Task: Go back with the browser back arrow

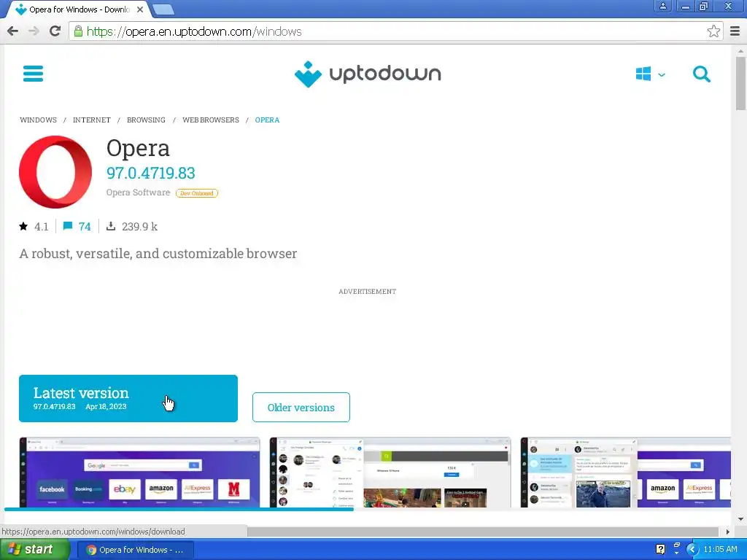Action: click(x=13, y=31)
